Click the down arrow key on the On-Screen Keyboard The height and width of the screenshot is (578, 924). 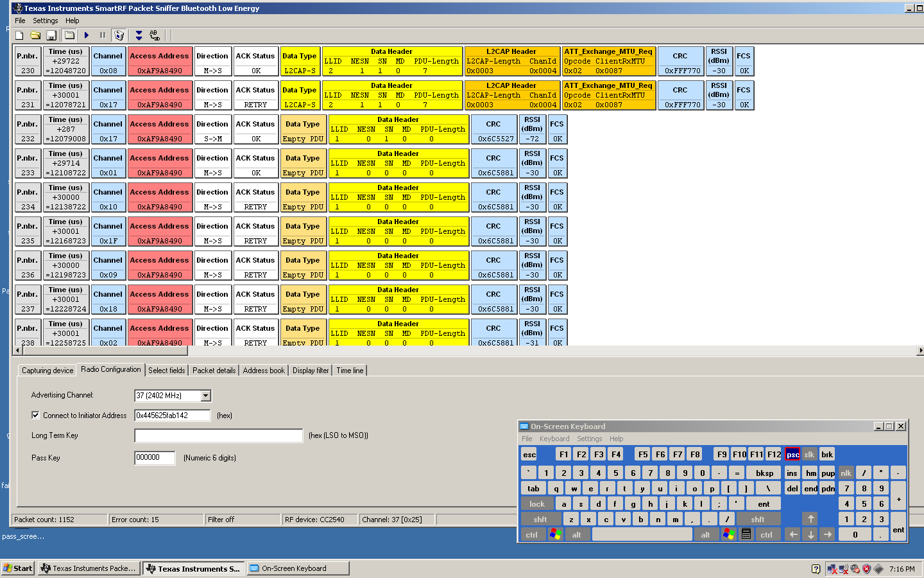pos(810,534)
